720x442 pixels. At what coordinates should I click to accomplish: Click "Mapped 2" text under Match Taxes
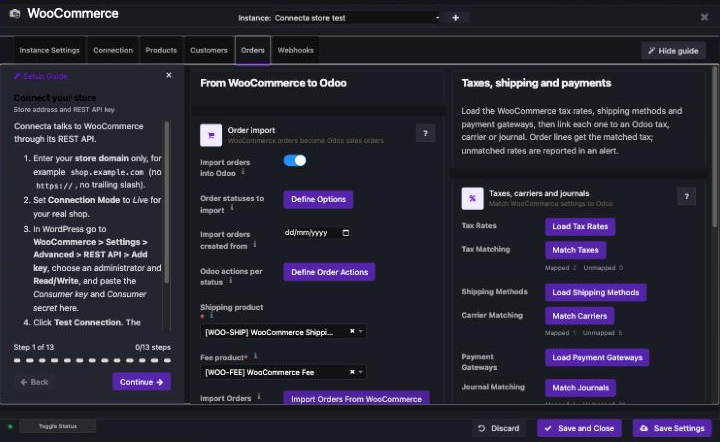click(x=561, y=268)
